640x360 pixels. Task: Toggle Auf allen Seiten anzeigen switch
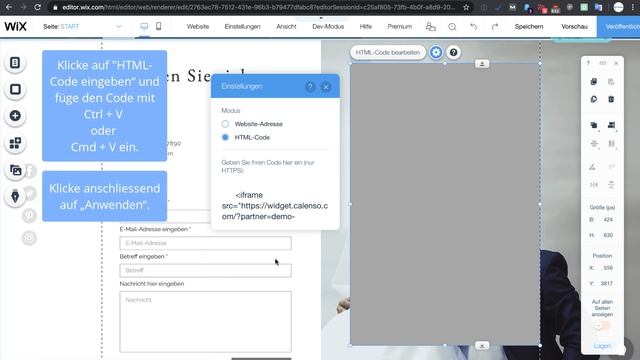(602, 326)
